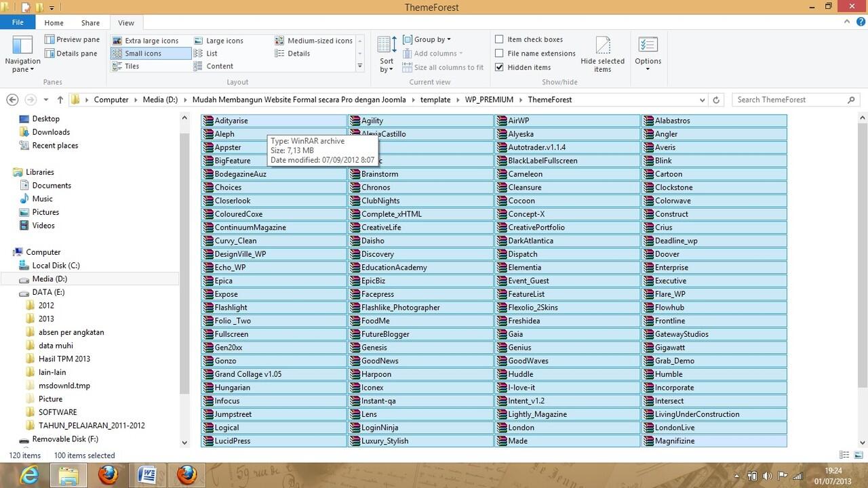Switch to the Share ribbon tab
868x488 pixels.
tap(90, 22)
